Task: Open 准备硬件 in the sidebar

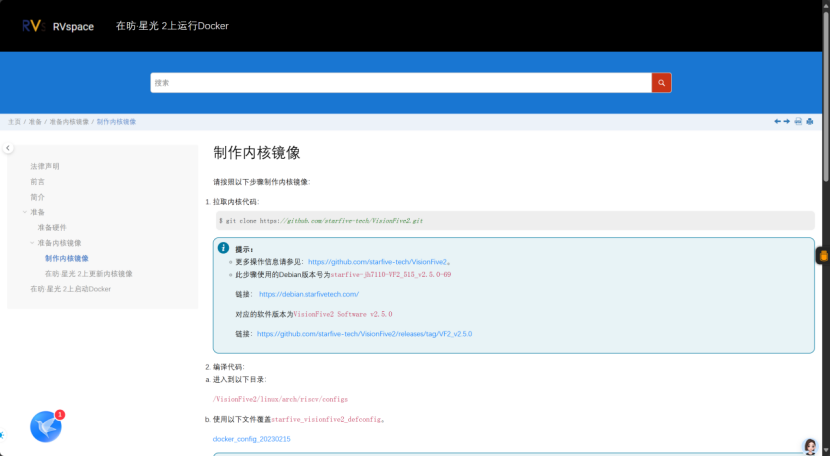Action: click(x=52, y=227)
